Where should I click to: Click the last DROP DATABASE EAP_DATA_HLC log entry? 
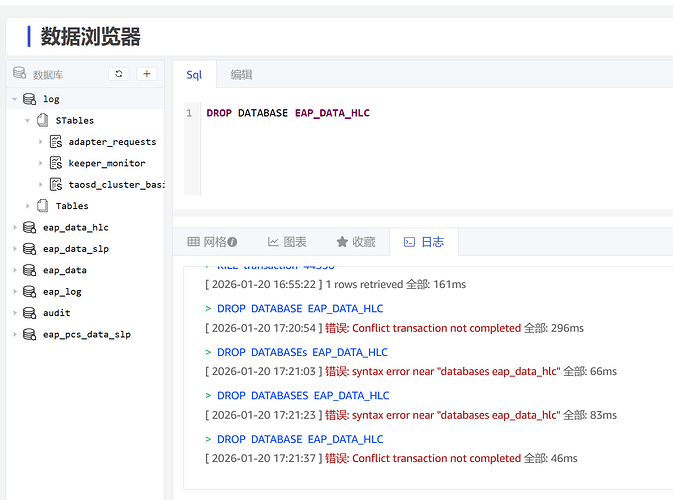[x=299, y=439]
